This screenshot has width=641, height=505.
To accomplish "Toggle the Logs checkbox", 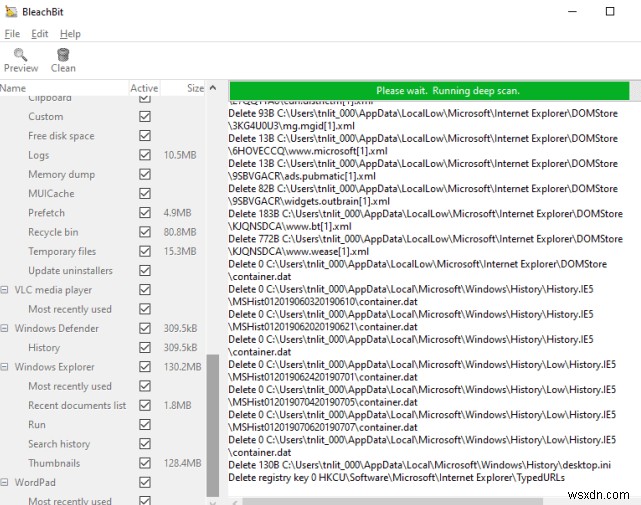I will point(145,155).
